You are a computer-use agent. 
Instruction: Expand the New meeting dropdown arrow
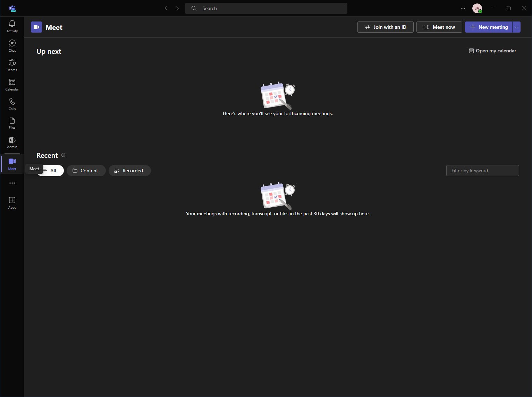click(516, 27)
